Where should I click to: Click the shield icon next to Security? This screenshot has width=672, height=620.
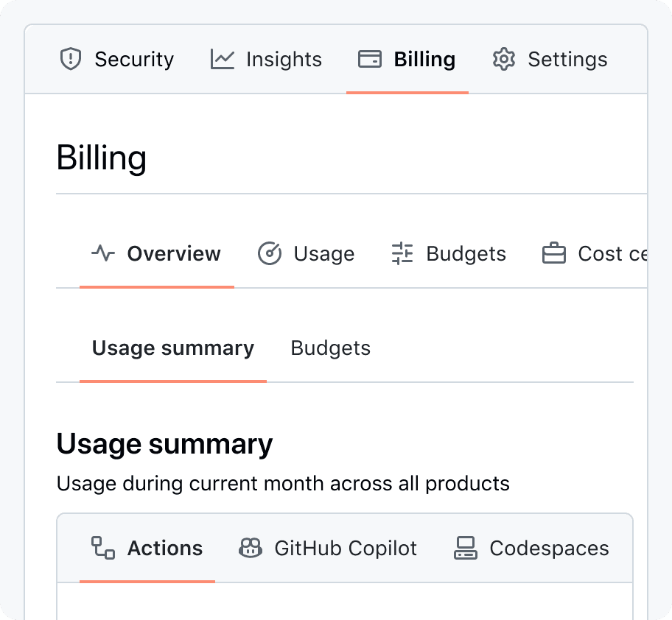point(71,59)
